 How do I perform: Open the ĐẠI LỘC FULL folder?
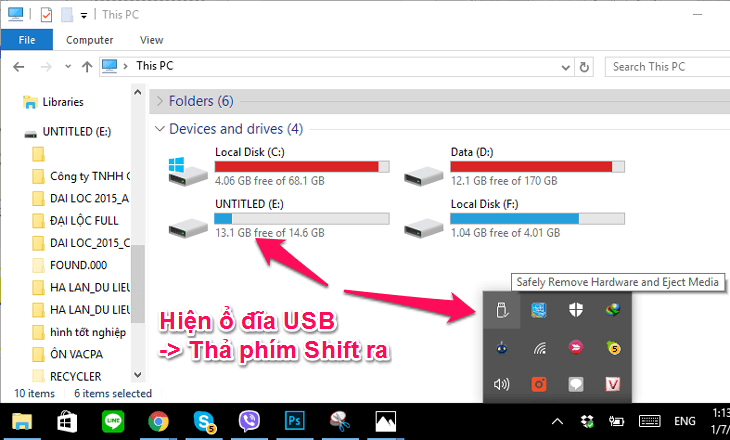click(x=75, y=221)
